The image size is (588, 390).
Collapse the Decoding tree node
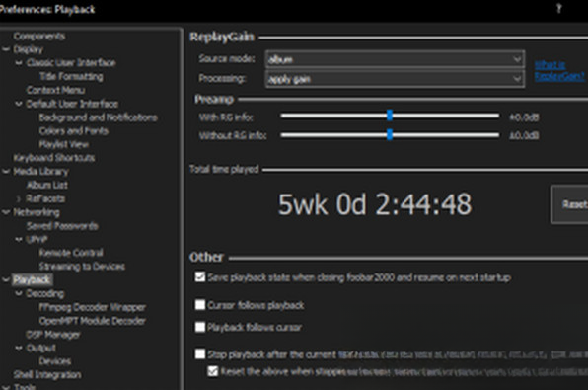pyautogui.click(x=19, y=293)
